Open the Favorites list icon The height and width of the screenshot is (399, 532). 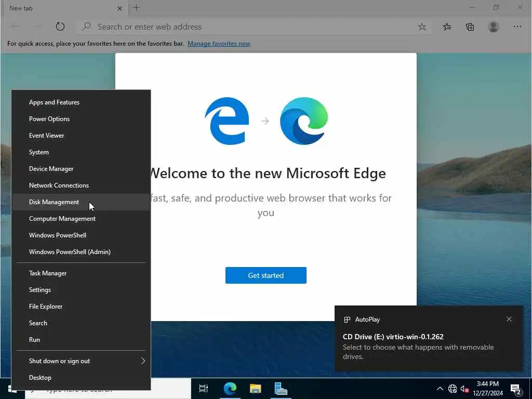click(x=447, y=27)
